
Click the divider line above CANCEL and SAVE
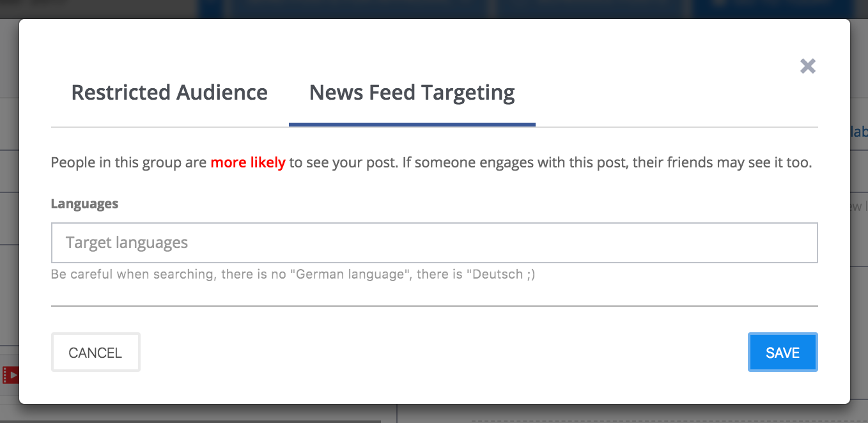point(435,306)
